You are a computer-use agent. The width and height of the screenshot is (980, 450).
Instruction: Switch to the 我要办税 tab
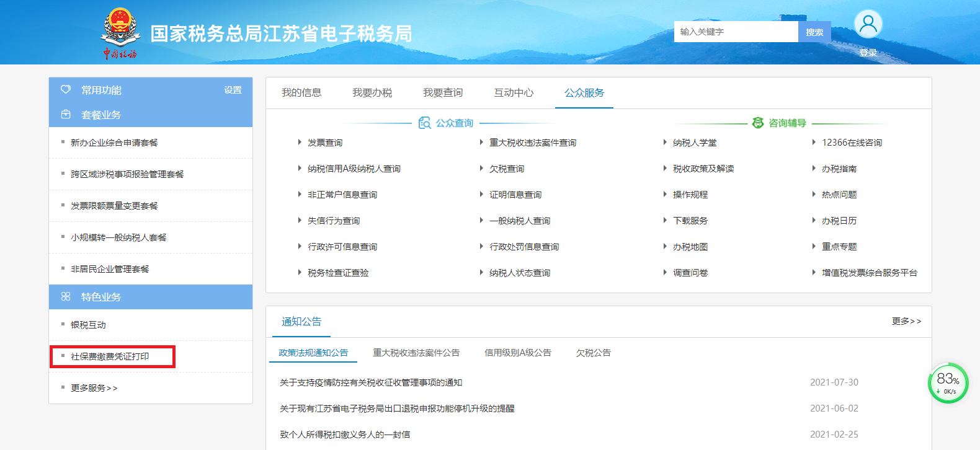coord(372,93)
